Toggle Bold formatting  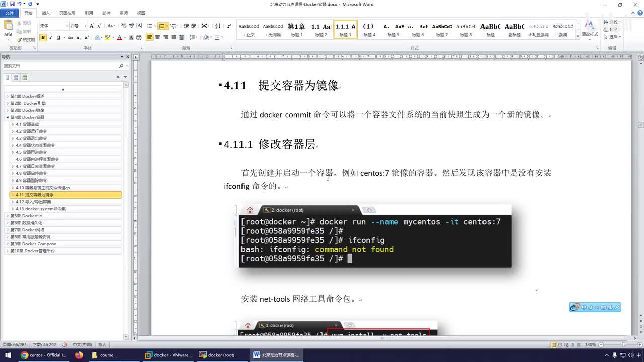tap(43, 37)
